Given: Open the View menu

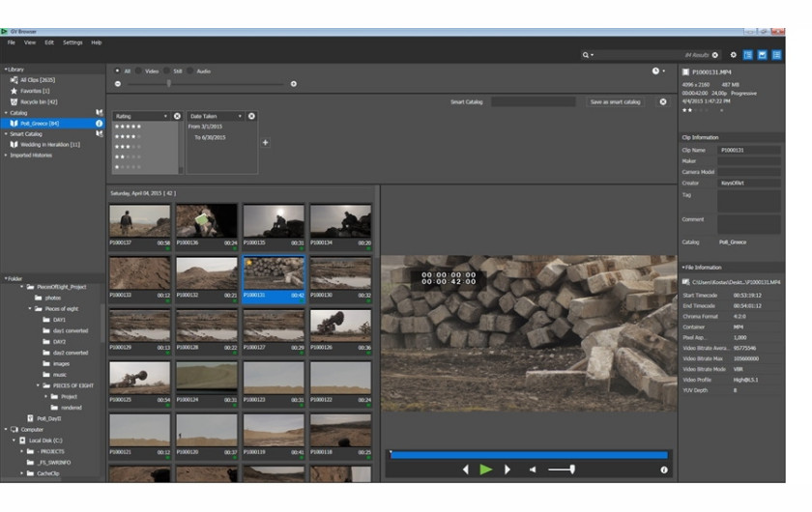Looking at the screenshot, I should (x=30, y=43).
